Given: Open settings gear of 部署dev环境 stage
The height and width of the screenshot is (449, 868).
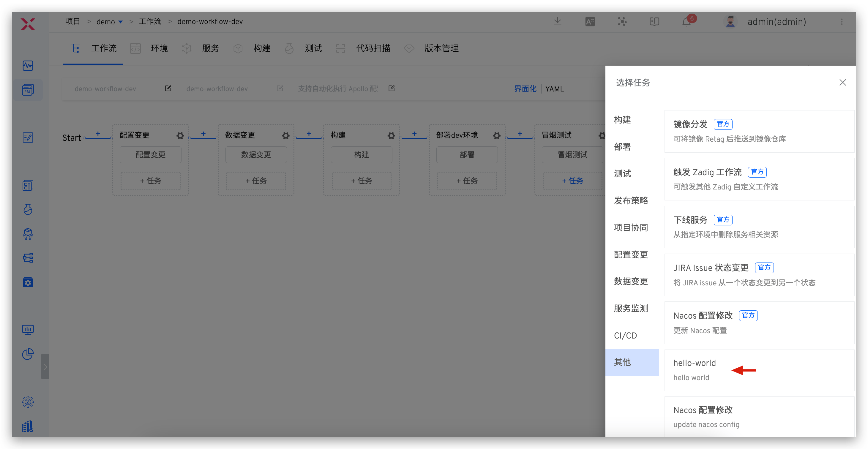Looking at the screenshot, I should [x=497, y=135].
